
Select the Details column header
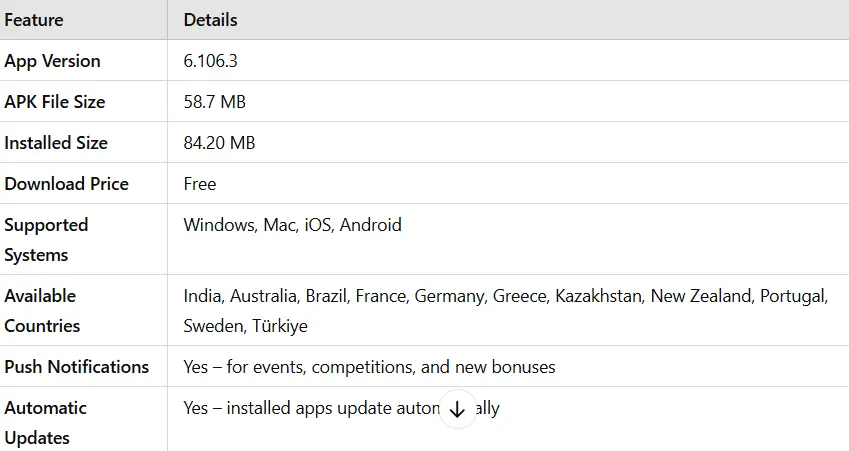(210, 20)
